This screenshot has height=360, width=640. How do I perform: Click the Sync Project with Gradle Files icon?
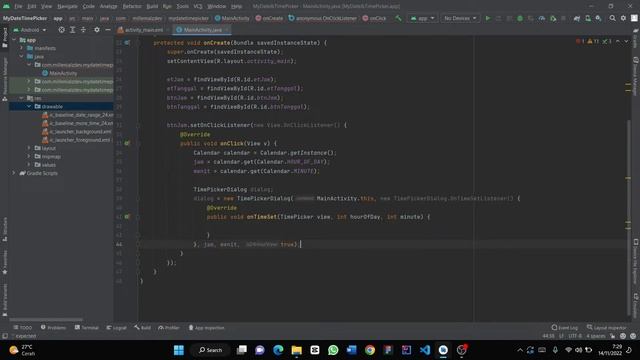[x=577, y=18]
